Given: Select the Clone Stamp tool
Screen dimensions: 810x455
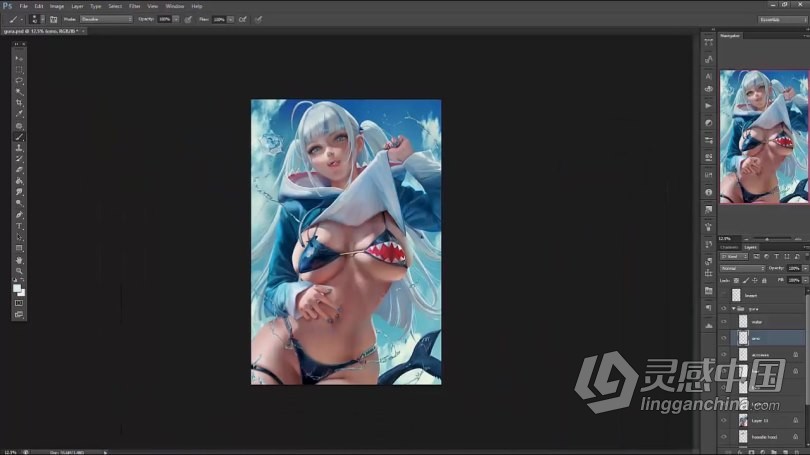Looking at the screenshot, I should coord(19,148).
